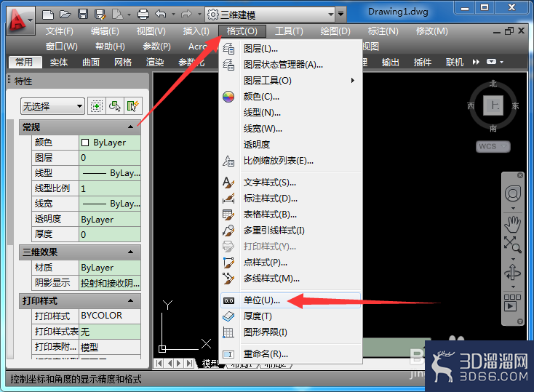Open the 帮助(H) menu

(110, 47)
